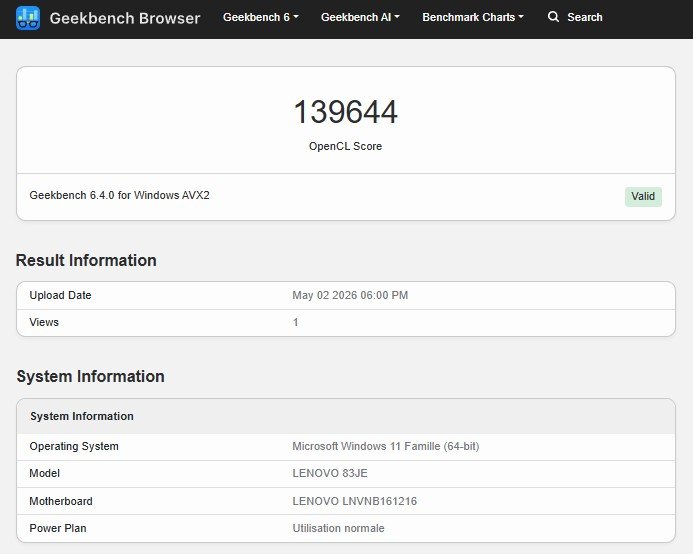Select the LENOVO LNVNB161216 value

(x=354, y=501)
